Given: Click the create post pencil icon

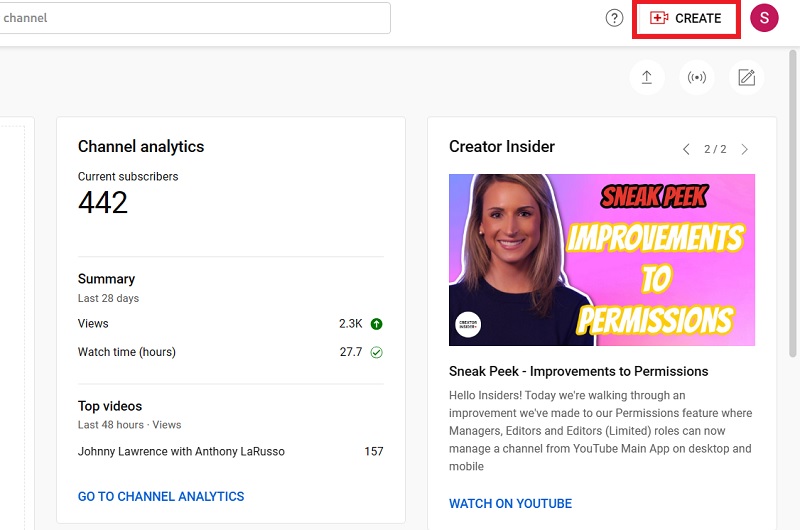Looking at the screenshot, I should pos(746,78).
